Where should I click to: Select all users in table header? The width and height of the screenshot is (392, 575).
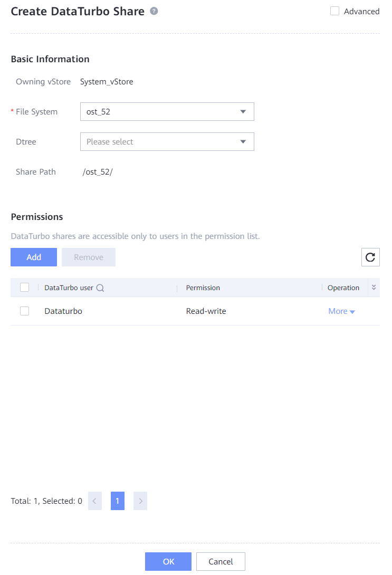24,287
